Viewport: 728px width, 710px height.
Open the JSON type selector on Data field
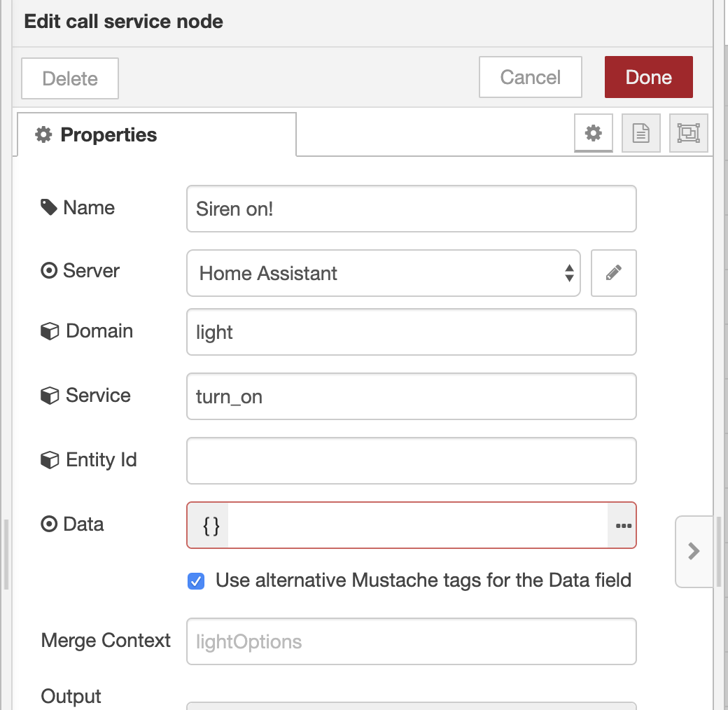point(208,525)
